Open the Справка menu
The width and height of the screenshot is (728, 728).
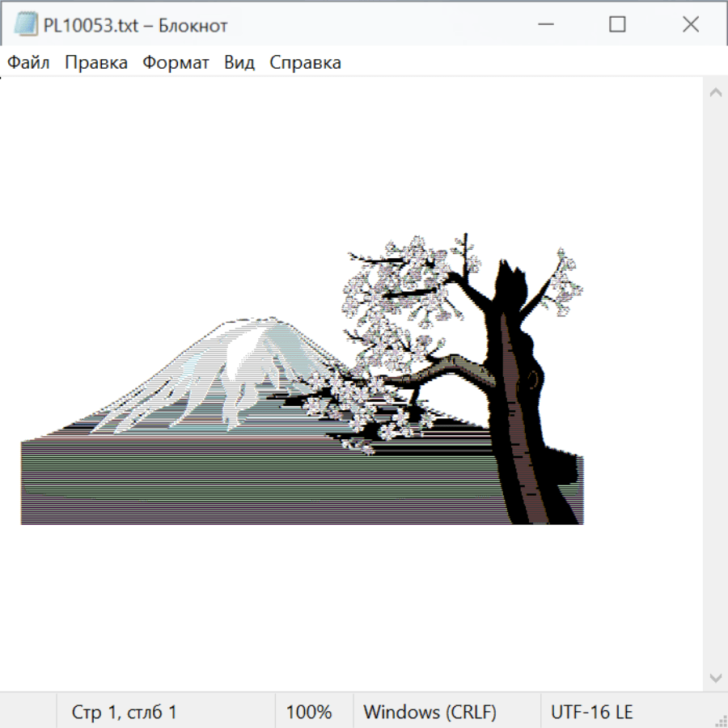pos(305,63)
